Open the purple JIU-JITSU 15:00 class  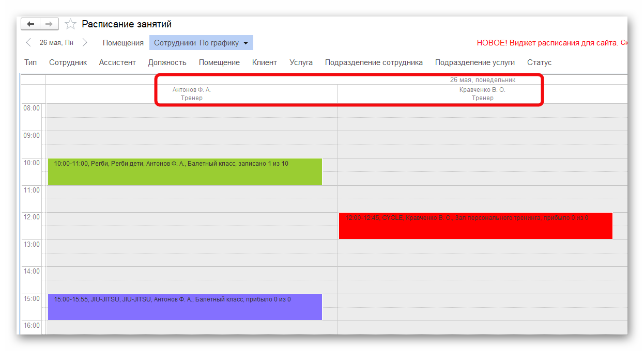[185, 307]
